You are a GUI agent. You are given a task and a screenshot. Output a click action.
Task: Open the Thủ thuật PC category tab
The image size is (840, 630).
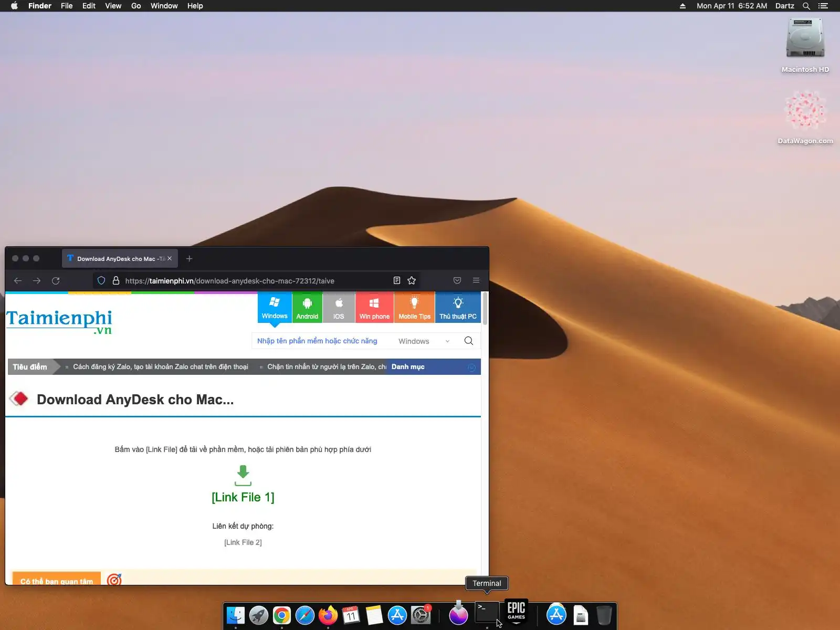(458, 307)
